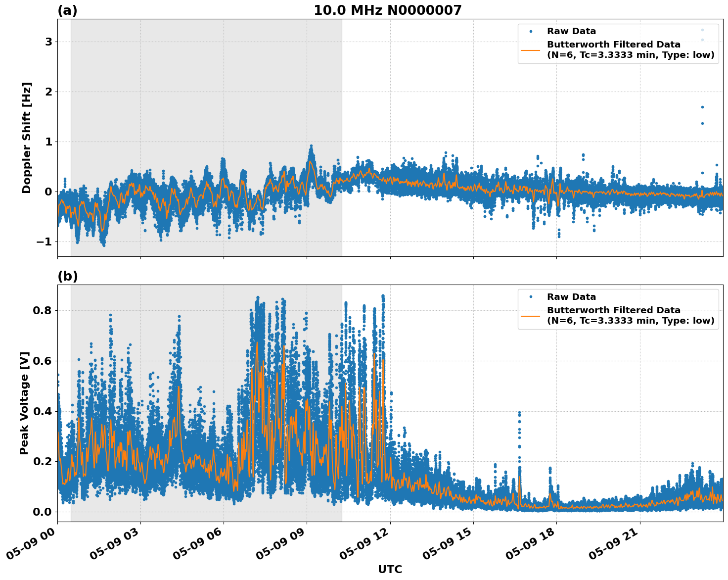The image size is (728, 580).
Task: Click the Raw Data dot symbol in panel (b) legend
Action: [531, 296]
